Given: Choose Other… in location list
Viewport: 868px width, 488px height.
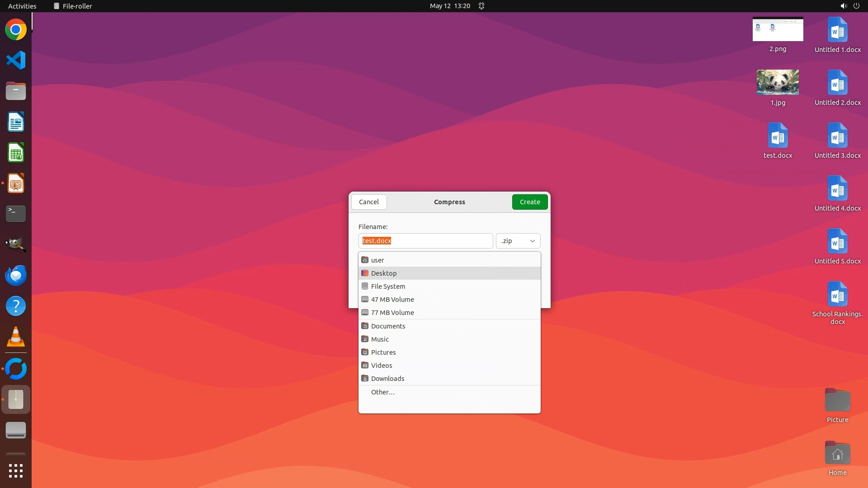Looking at the screenshot, I should pyautogui.click(x=382, y=392).
